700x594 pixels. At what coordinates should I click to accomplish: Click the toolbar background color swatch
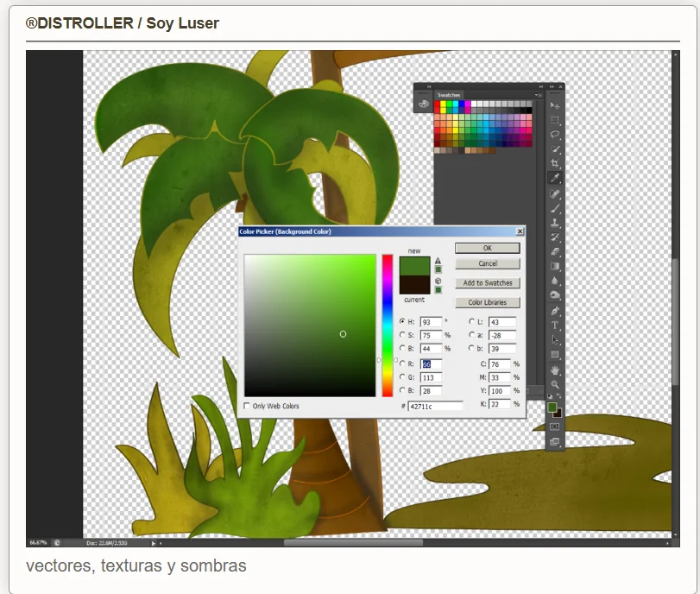[558, 414]
